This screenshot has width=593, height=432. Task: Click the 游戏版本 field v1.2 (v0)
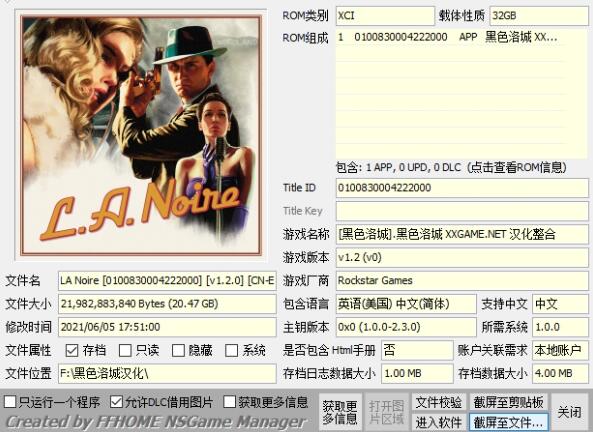462,258
